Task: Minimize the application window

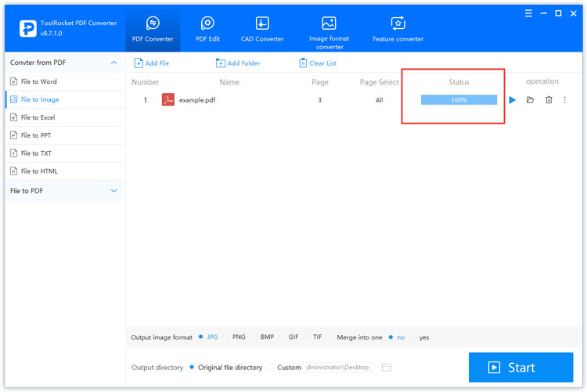Action: pyautogui.click(x=544, y=13)
